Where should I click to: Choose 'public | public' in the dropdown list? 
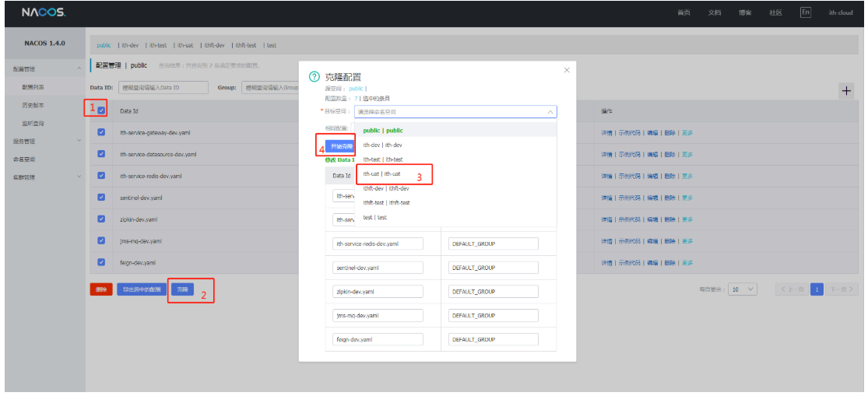click(x=455, y=131)
